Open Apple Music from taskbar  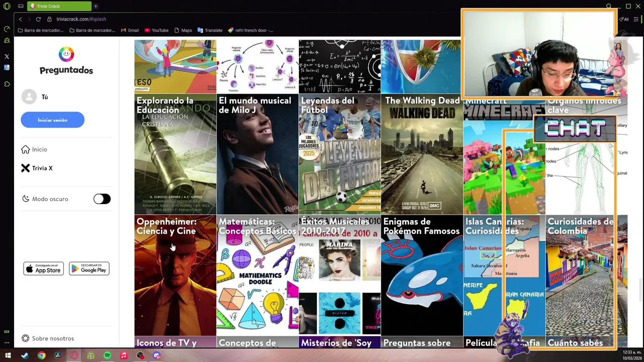pyautogui.click(x=124, y=355)
